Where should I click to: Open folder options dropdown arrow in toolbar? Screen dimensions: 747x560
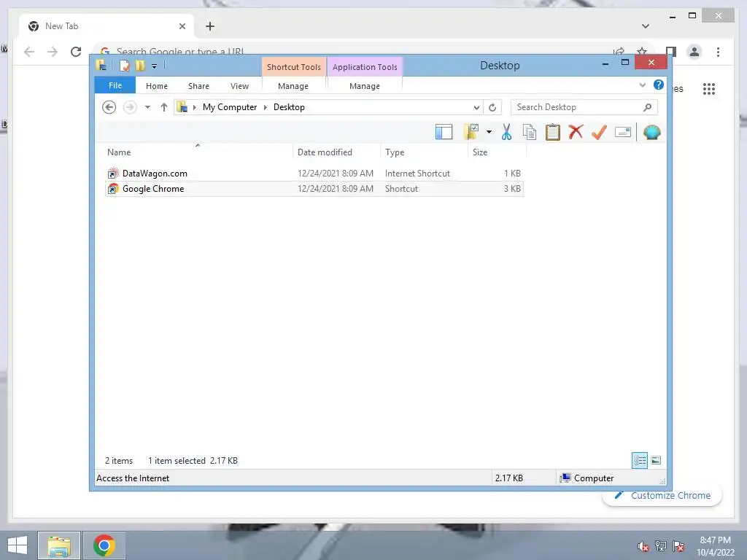point(489,132)
